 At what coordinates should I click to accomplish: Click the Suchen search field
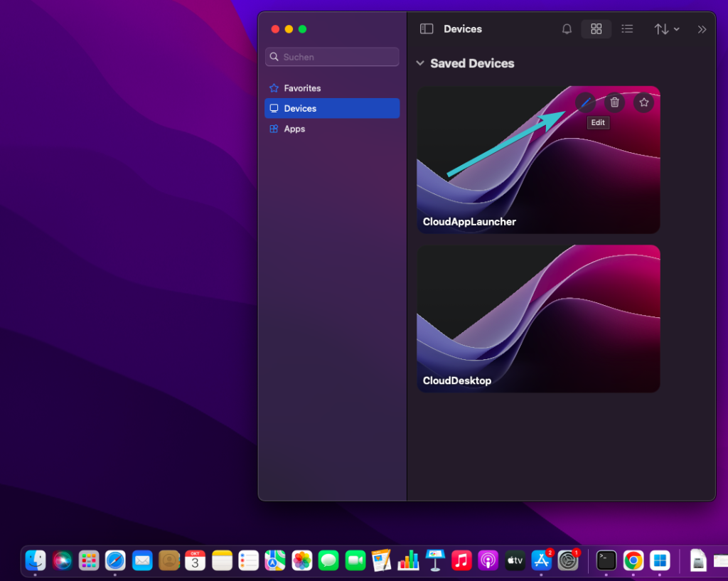332,57
